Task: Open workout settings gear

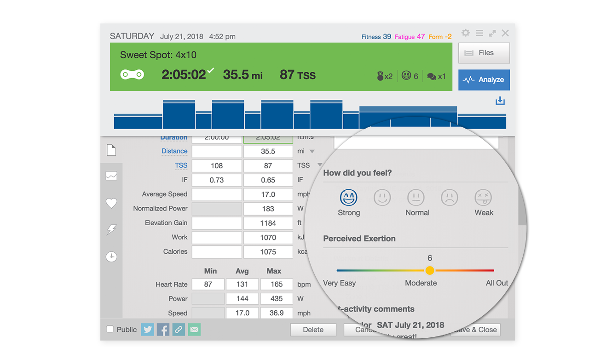Action: click(465, 33)
